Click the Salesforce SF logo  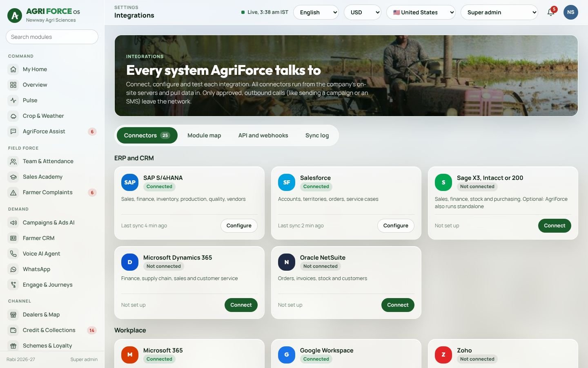287,182
